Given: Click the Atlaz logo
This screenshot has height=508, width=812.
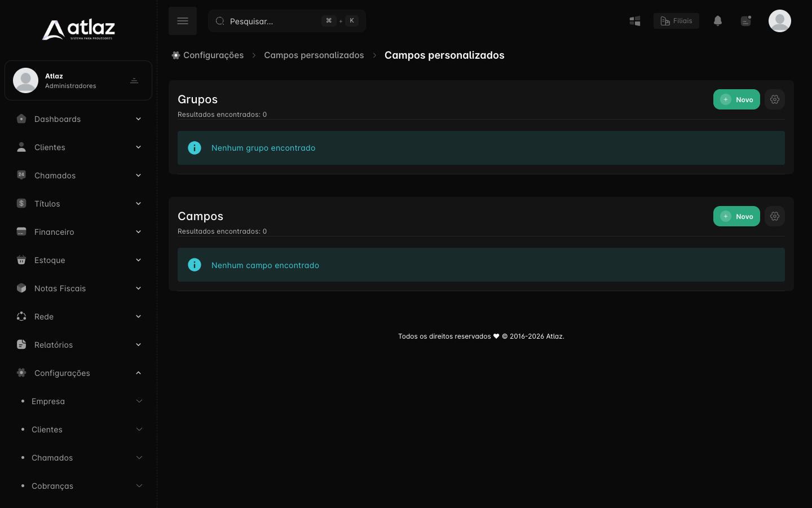Looking at the screenshot, I should (x=78, y=29).
